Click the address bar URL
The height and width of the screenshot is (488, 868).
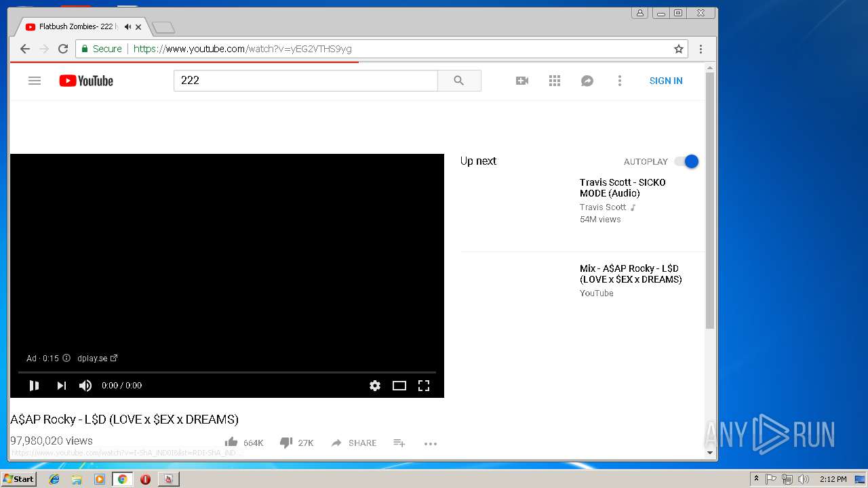click(243, 49)
